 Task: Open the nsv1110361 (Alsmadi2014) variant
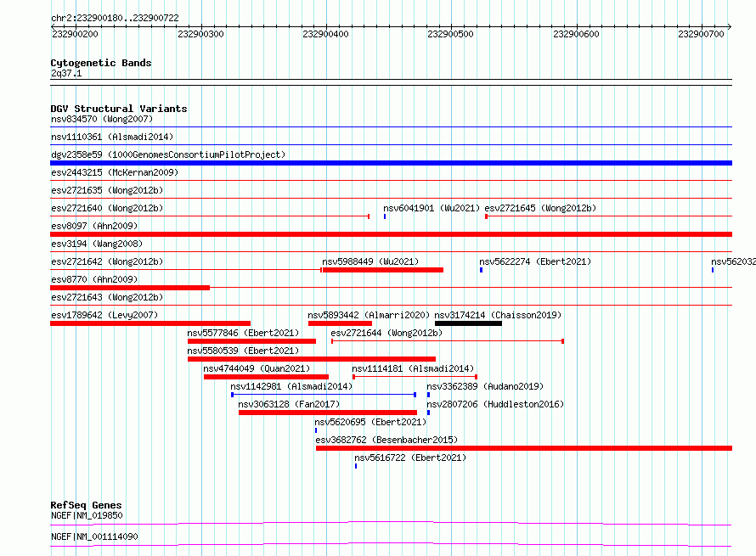click(112, 137)
